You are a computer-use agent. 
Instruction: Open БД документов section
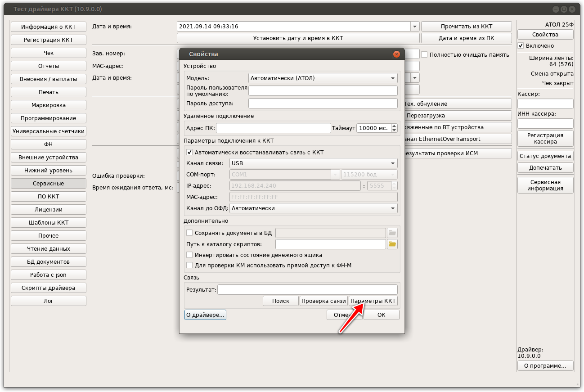pos(49,261)
